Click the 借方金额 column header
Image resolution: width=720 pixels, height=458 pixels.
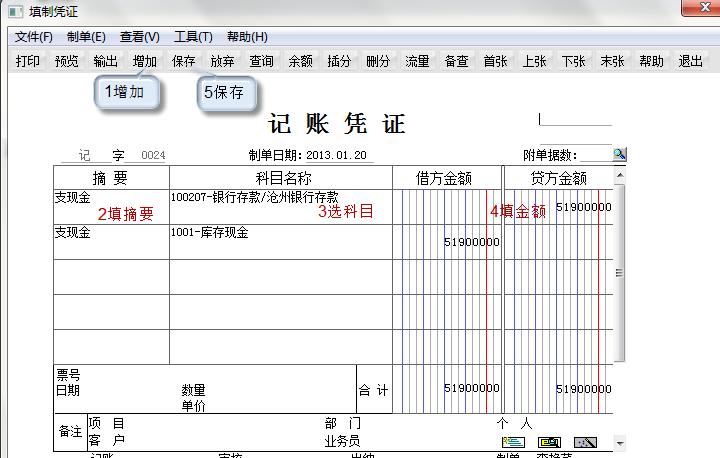coord(447,178)
